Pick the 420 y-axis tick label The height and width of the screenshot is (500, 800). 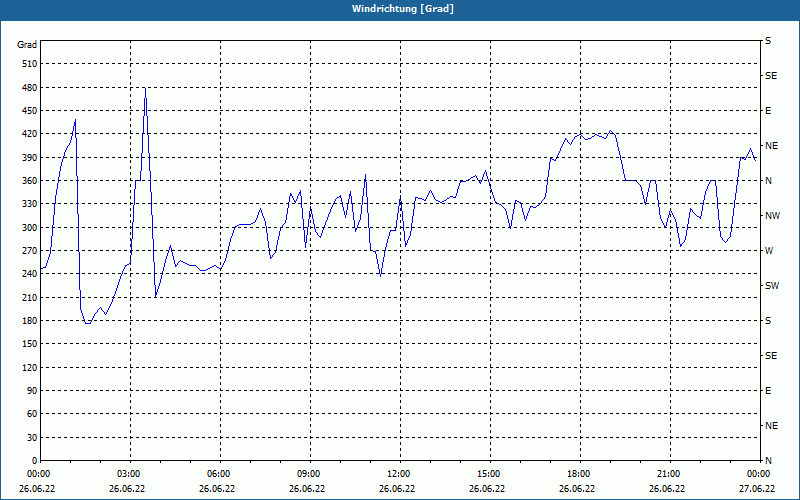29,134
